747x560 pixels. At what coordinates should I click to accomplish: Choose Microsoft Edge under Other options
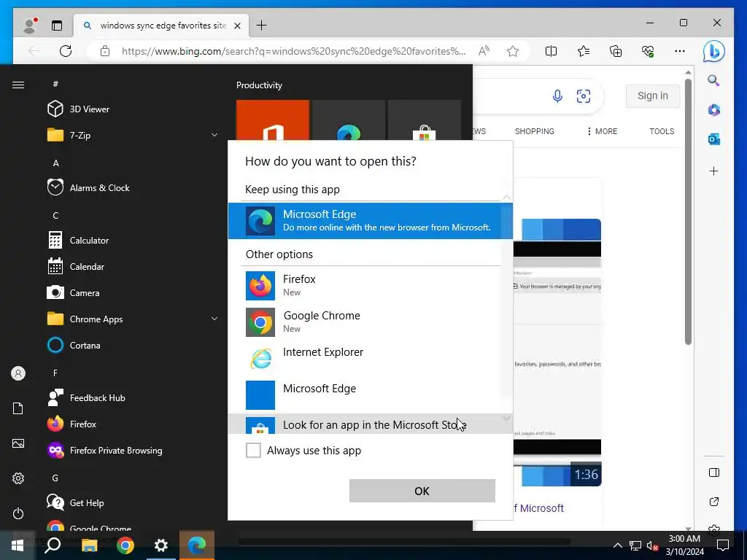[370, 395]
